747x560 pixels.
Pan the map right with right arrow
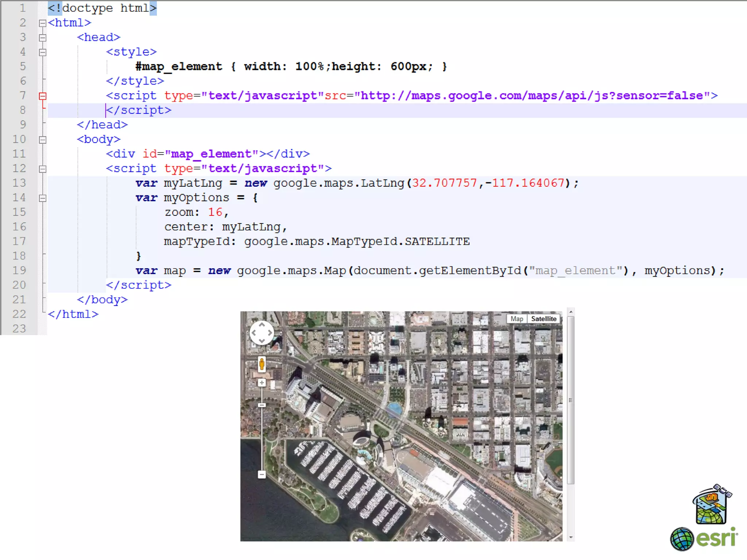[270, 332]
